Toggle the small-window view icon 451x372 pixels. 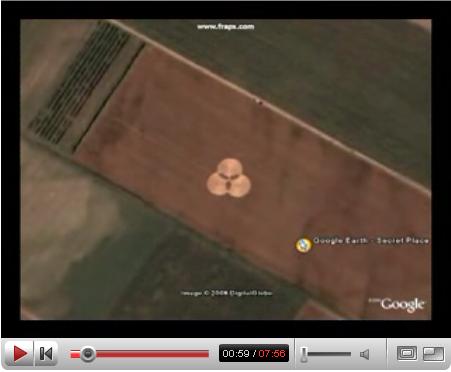[433, 354]
